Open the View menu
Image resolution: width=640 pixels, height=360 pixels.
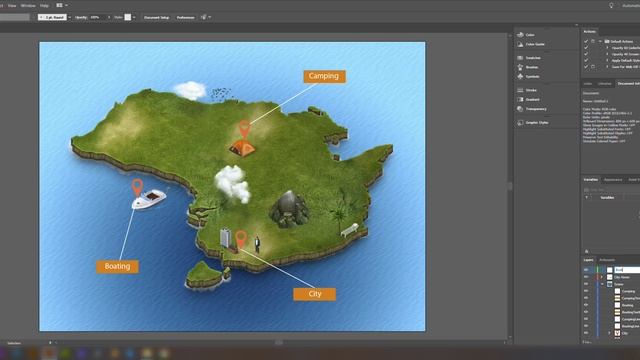coord(12,5)
